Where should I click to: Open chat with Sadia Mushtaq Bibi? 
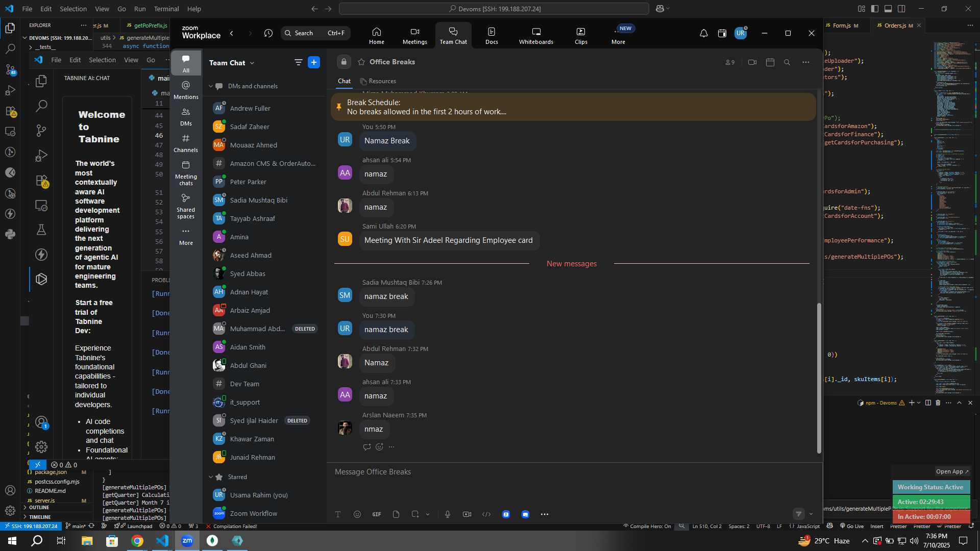pyautogui.click(x=258, y=200)
